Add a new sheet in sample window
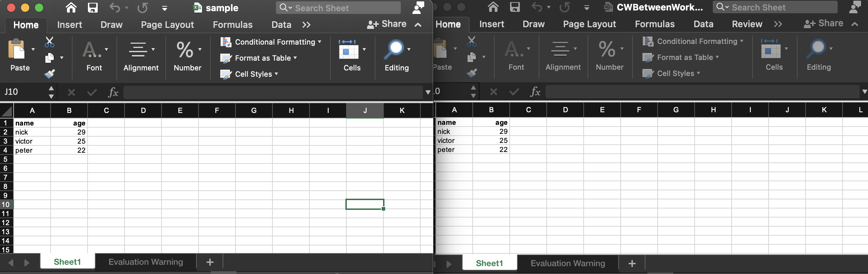This screenshot has height=274, width=868. (210, 262)
